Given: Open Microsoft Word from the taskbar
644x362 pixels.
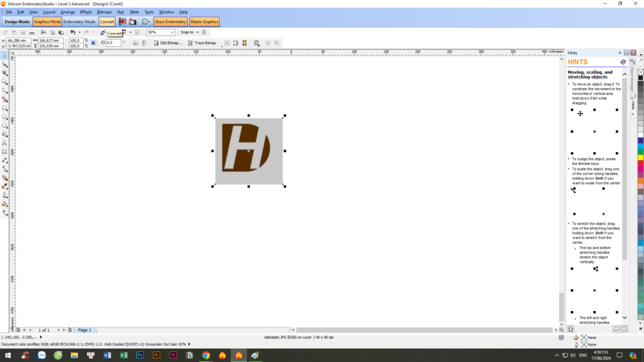Looking at the screenshot, I should (x=107, y=355).
